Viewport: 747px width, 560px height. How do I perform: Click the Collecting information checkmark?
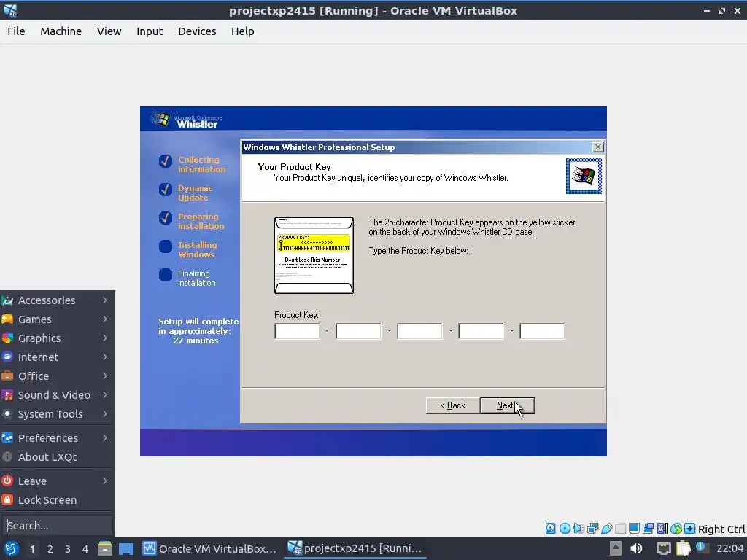(166, 161)
